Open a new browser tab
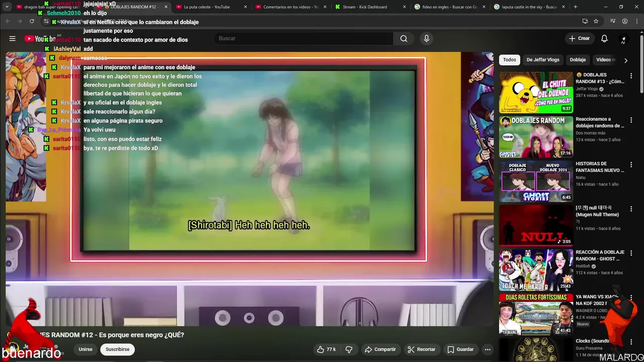644x362 pixels. coord(576,7)
